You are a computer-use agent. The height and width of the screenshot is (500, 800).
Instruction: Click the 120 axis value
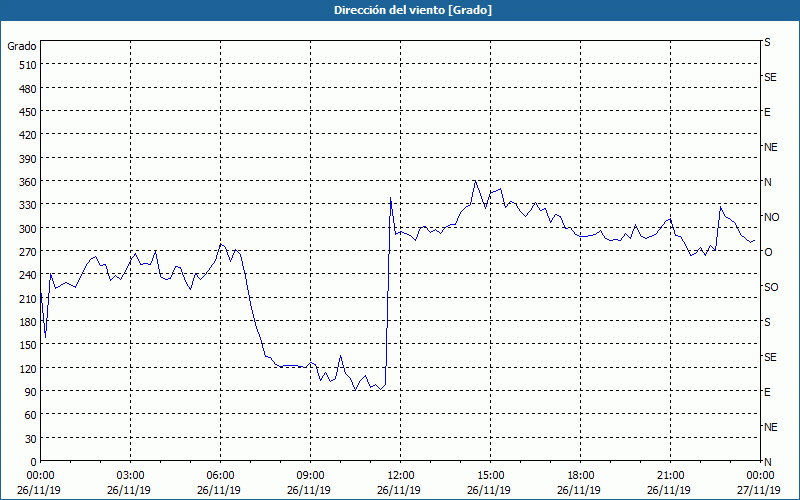click(x=28, y=368)
